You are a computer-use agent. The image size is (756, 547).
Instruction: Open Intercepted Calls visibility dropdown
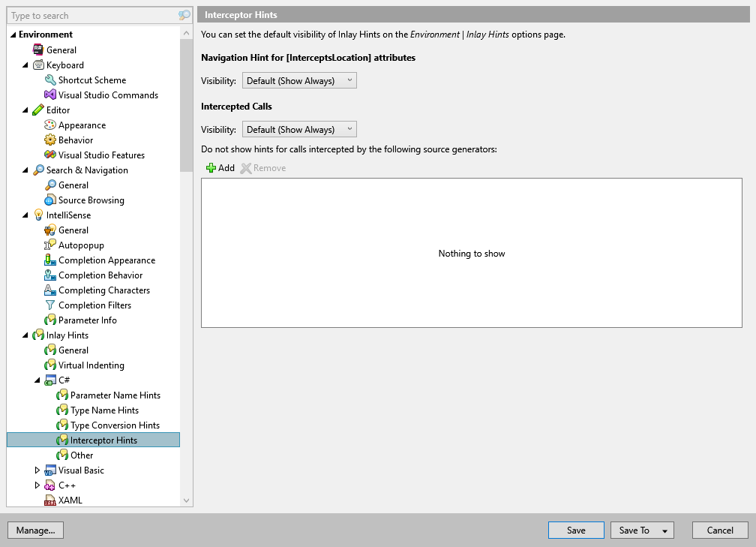pyautogui.click(x=299, y=129)
